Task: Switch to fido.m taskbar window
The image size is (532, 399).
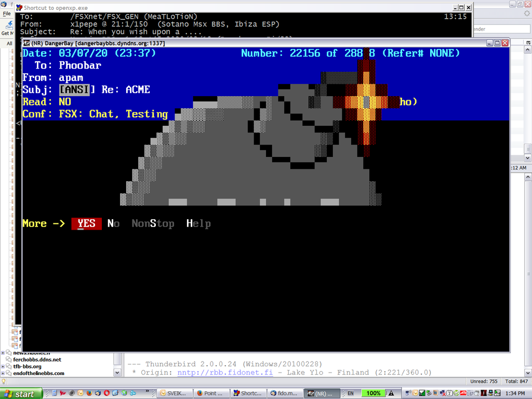Action: click(x=285, y=393)
